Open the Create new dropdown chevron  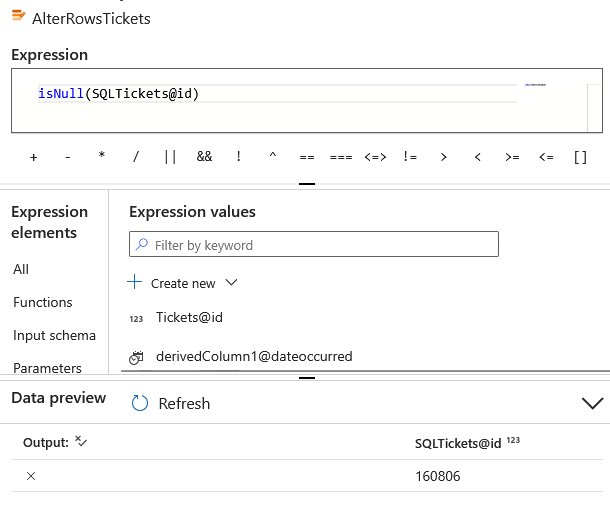click(231, 283)
